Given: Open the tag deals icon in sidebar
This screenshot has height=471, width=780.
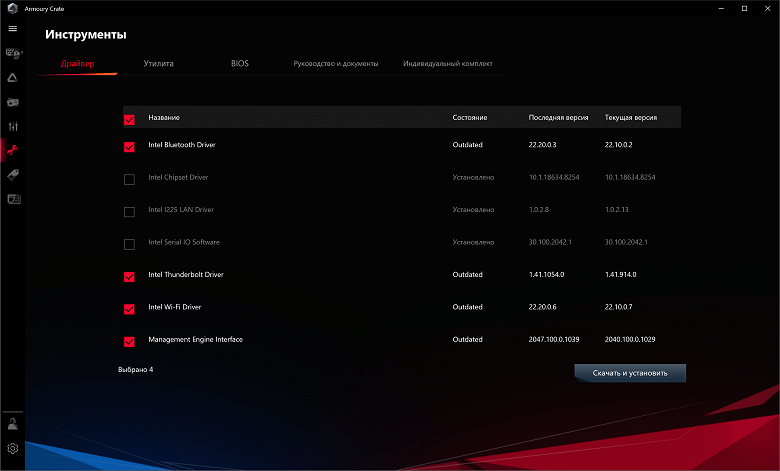Looking at the screenshot, I should pos(13,175).
